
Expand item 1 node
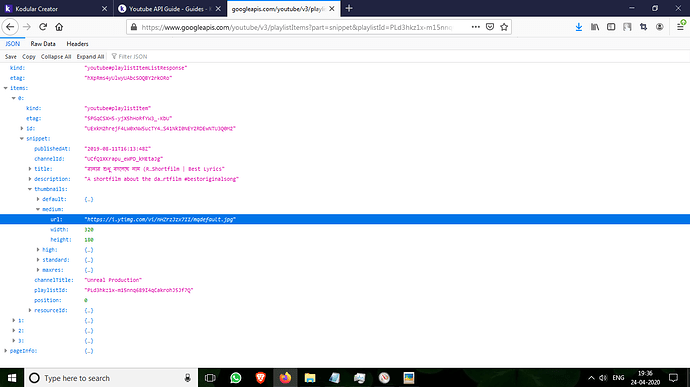(x=13, y=321)
